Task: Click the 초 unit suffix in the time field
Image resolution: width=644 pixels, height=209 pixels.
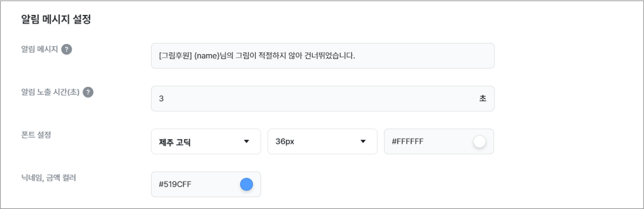Action: click(483, 99)
